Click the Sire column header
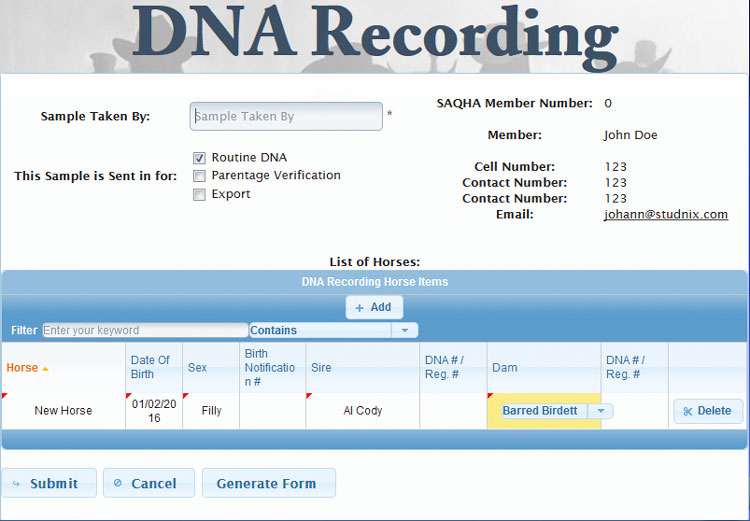Screen dimensions: 750x521 tap(363, 367)
